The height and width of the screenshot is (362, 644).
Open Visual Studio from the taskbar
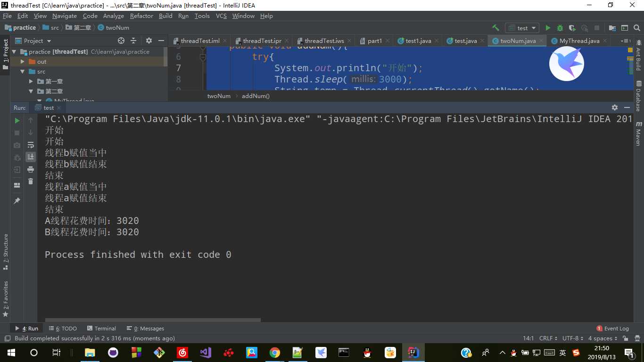tap(205, 353)
